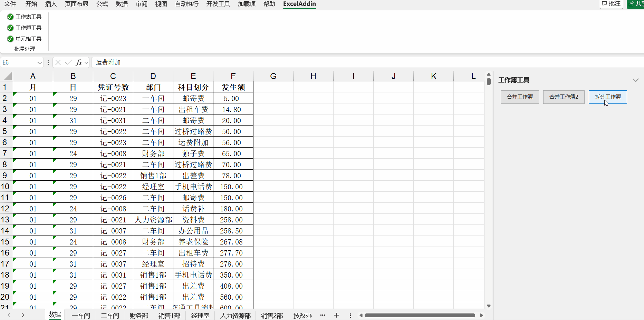Click the 合并工作簿 button

[520, 97]
